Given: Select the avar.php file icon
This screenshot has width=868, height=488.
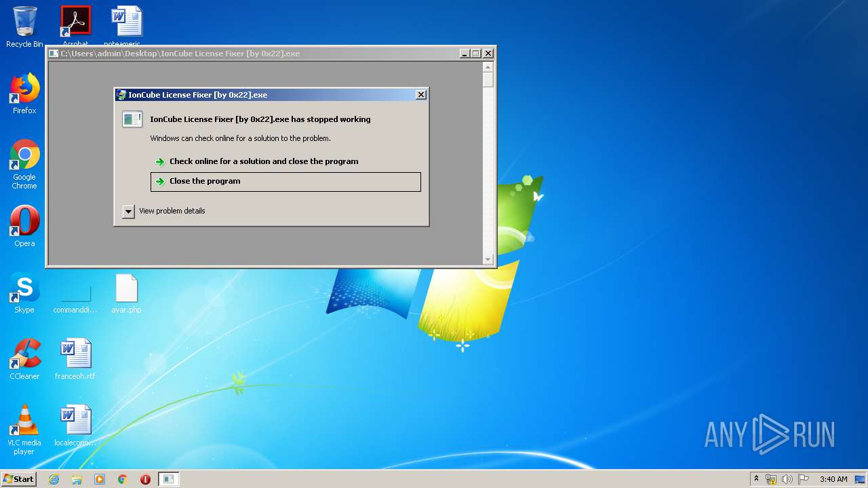Looking at the screenshot, I should [x=126, y=293].
